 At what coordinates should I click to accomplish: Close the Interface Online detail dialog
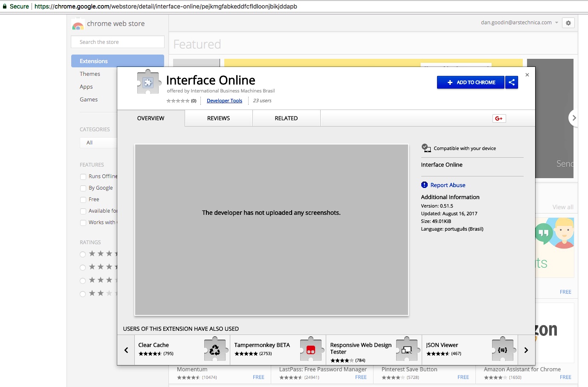[527, 75]
